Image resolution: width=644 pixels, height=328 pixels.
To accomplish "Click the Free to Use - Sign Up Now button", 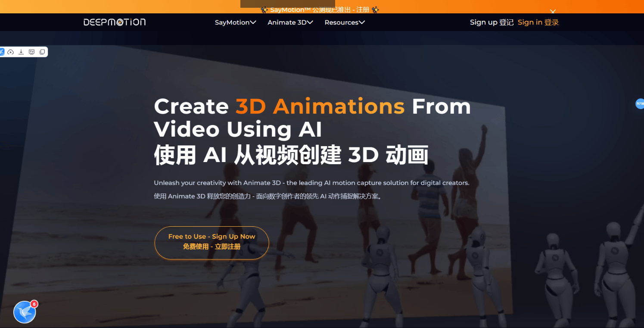I will click(211, 243).
